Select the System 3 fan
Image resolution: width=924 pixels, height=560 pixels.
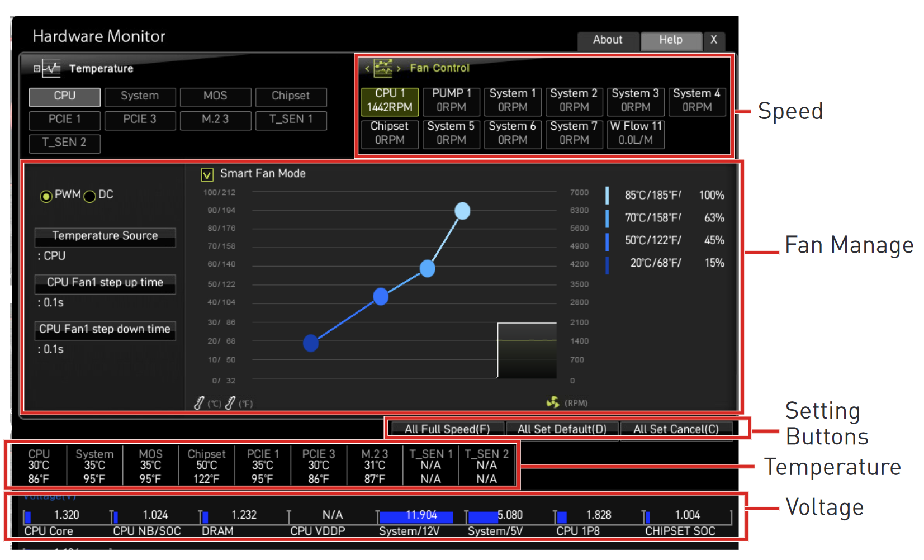(636, 101)
